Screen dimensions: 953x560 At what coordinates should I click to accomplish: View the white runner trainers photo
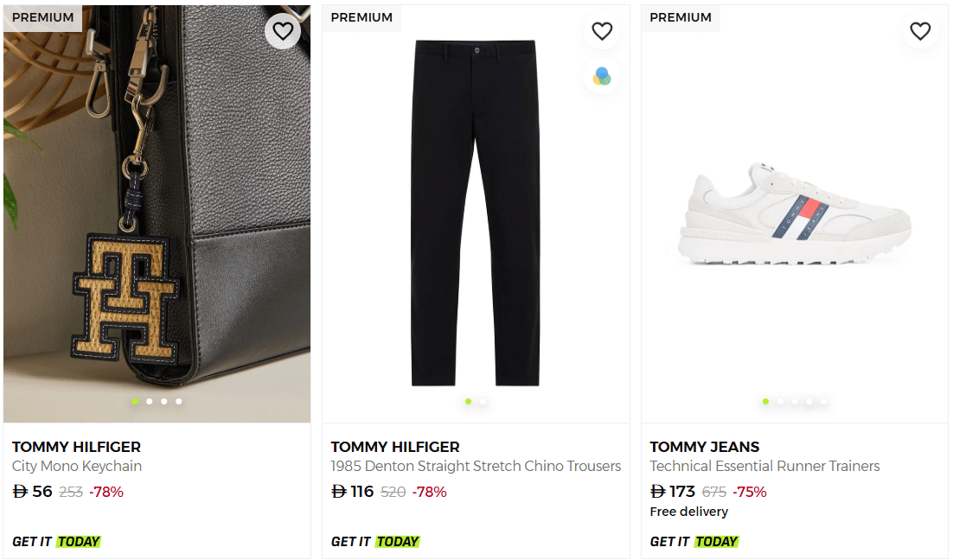[794, 212]
